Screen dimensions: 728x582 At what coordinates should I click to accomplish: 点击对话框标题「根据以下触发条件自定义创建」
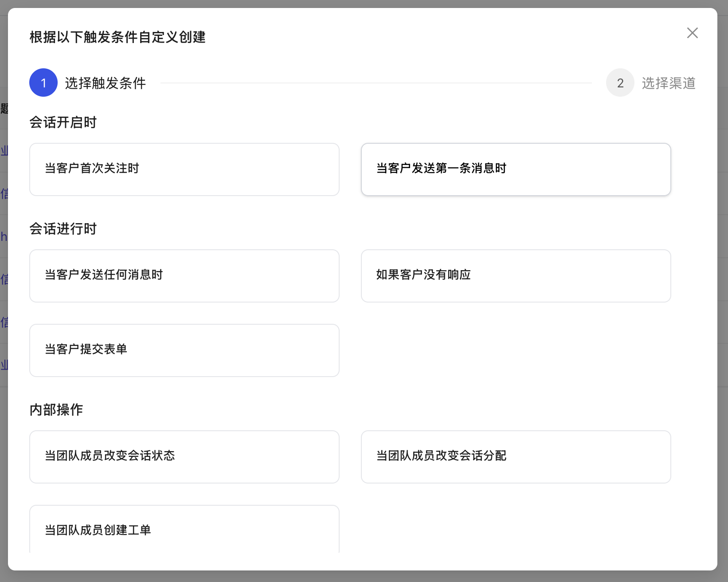[117, 38]
